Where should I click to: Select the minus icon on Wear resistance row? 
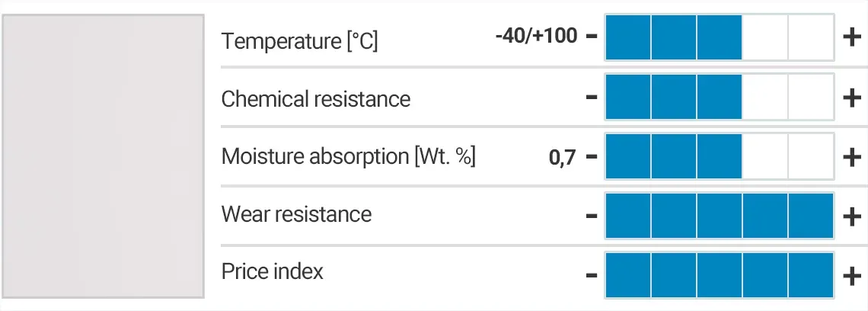click(592, 216)
